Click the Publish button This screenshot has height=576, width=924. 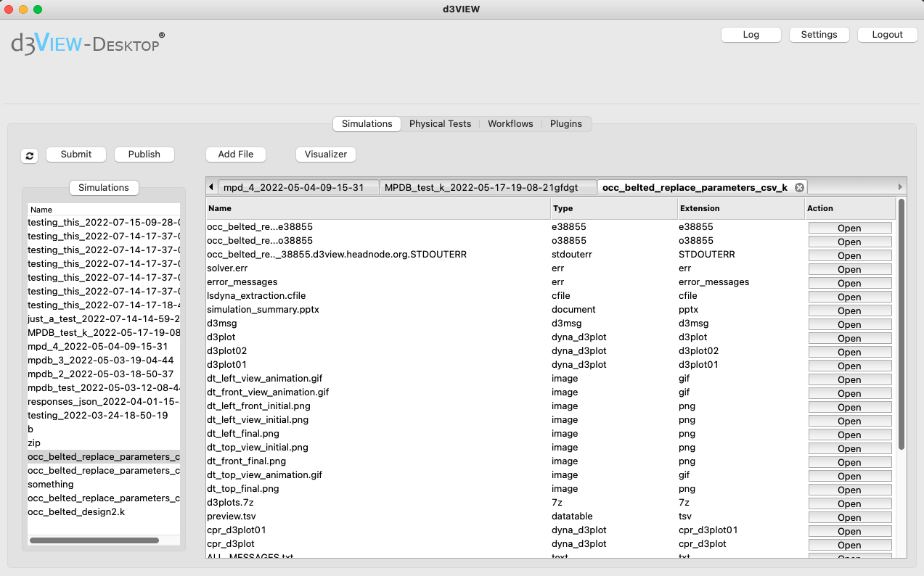pos(144,155)
